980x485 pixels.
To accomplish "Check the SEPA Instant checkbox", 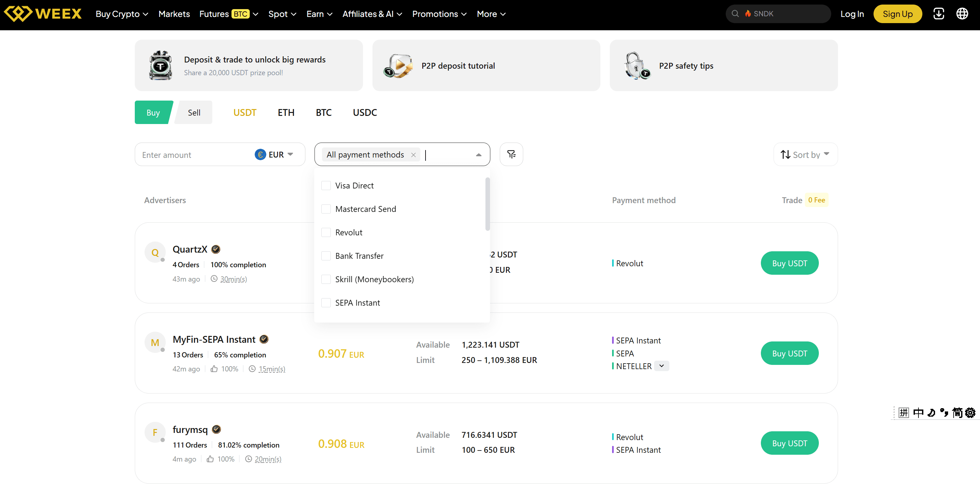I will click(326, 303).
